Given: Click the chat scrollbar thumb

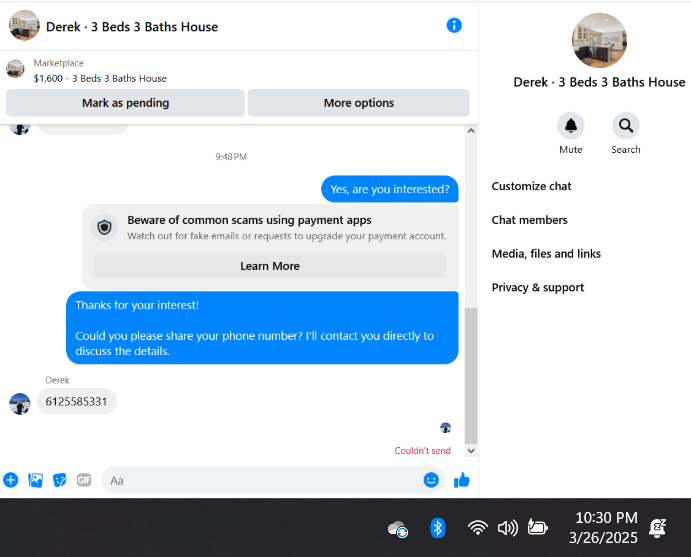Looking at the screenshot, I should (471, 376).
